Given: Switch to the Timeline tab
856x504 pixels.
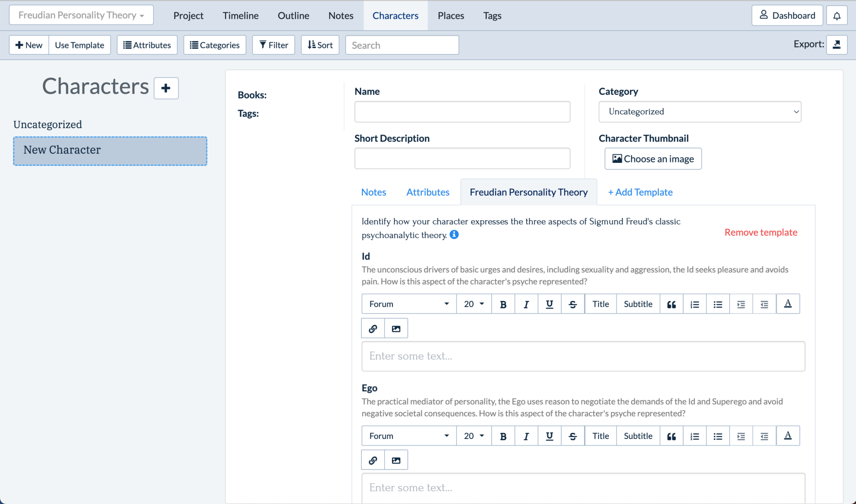Looking at the screenshot, I should (240, 15).
